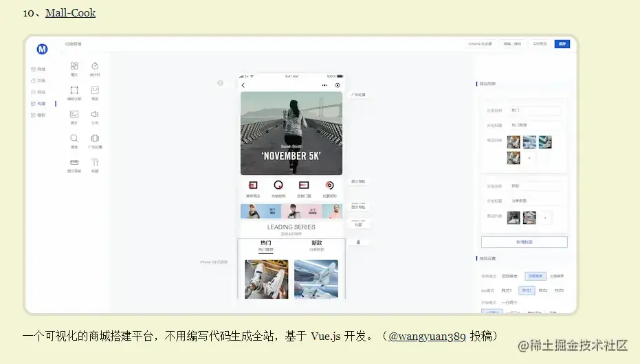Choose the 样式3 tab style
Screen dimensions: 640x364
(559, 291)
